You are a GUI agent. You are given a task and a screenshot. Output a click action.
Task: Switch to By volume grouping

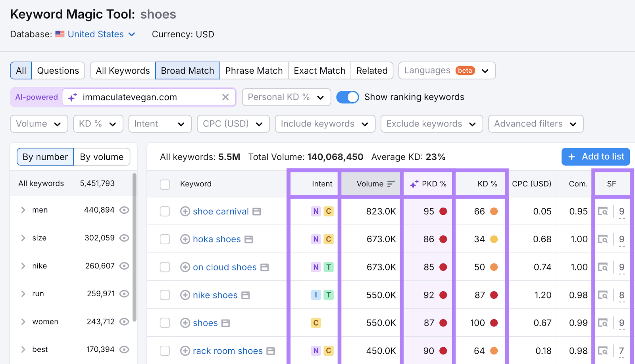coord(102,157)
